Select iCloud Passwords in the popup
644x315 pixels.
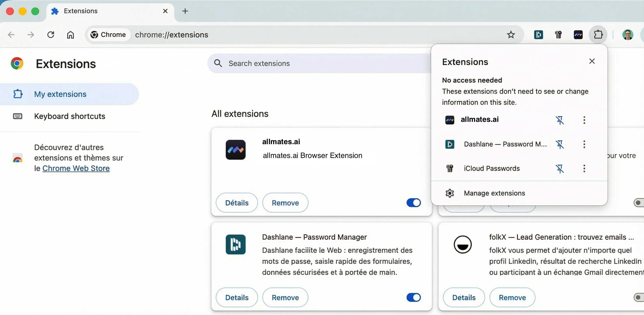492,168
